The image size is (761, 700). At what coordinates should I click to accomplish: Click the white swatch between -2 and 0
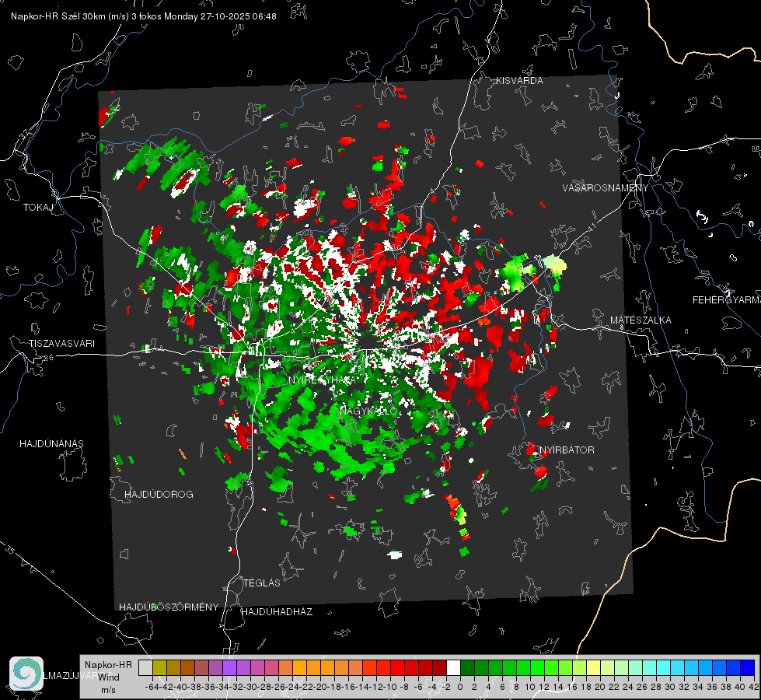point(453,667)
